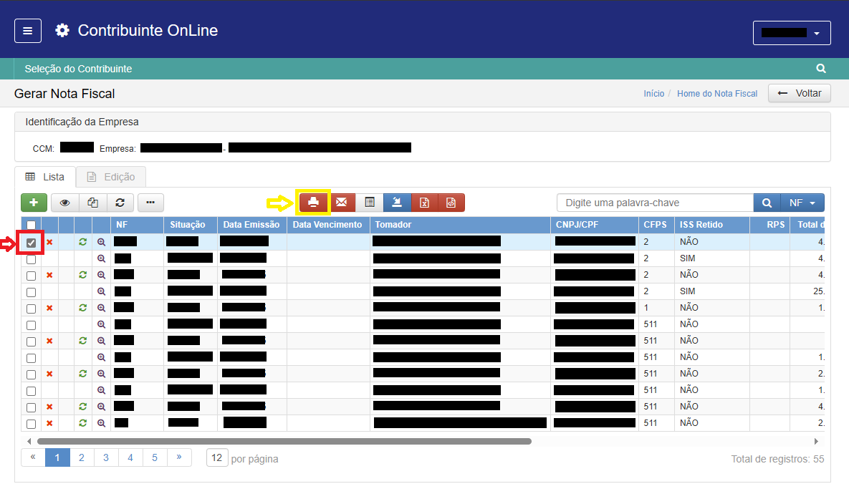Click the red X cancel icon in first row
Viewport: 849px width, 504px height.
click(x=49, y=243)
